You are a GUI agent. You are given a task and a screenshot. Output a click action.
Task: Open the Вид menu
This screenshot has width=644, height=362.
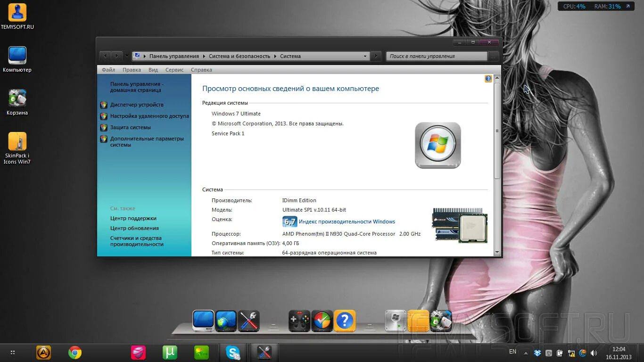(x=153, y=70)
